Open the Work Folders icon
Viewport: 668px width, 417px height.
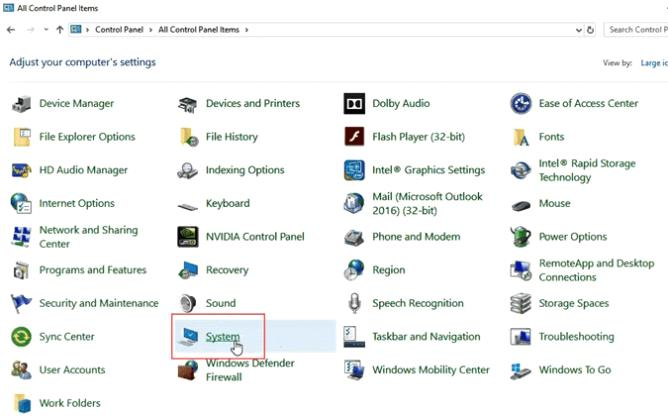pos(22,403)
